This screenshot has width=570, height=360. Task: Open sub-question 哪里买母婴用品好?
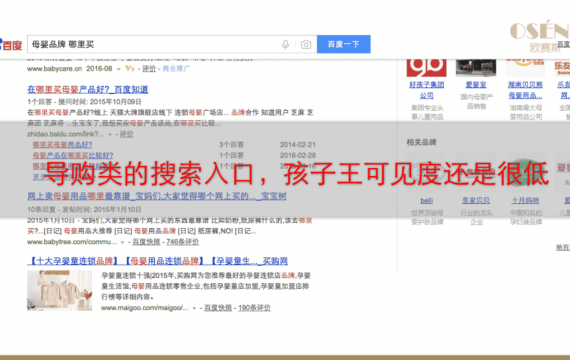point(63,145)
